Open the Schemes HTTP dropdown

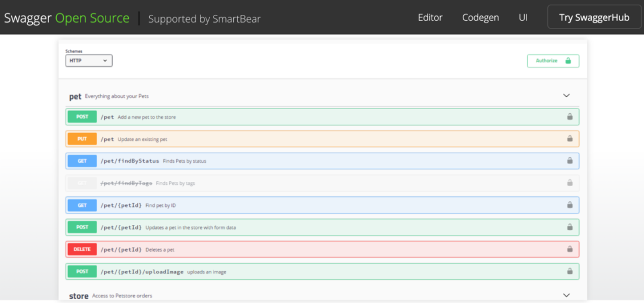point(89,60)
